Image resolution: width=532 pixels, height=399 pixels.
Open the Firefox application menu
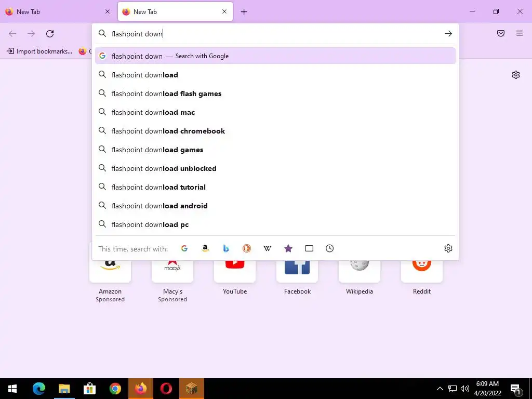coord(520,33)
